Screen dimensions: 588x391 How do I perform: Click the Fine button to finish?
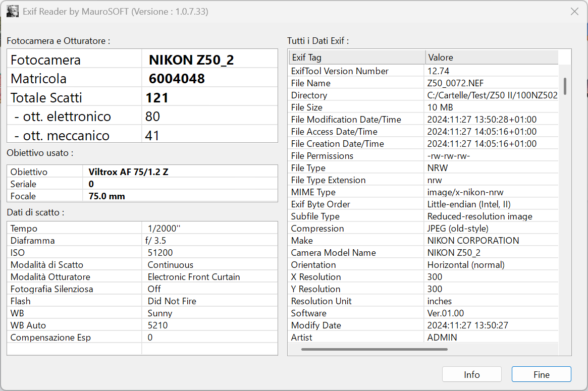pos(541,374)
